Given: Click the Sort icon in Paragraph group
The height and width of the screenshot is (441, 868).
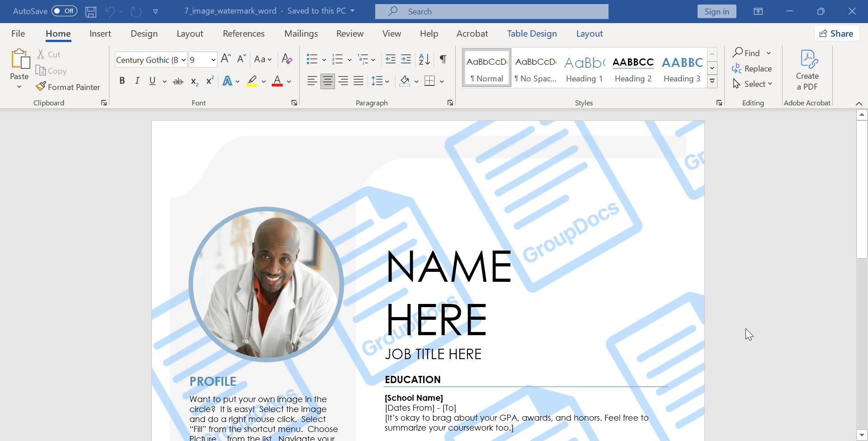Looking at the screenshot, I should point(424,59).
